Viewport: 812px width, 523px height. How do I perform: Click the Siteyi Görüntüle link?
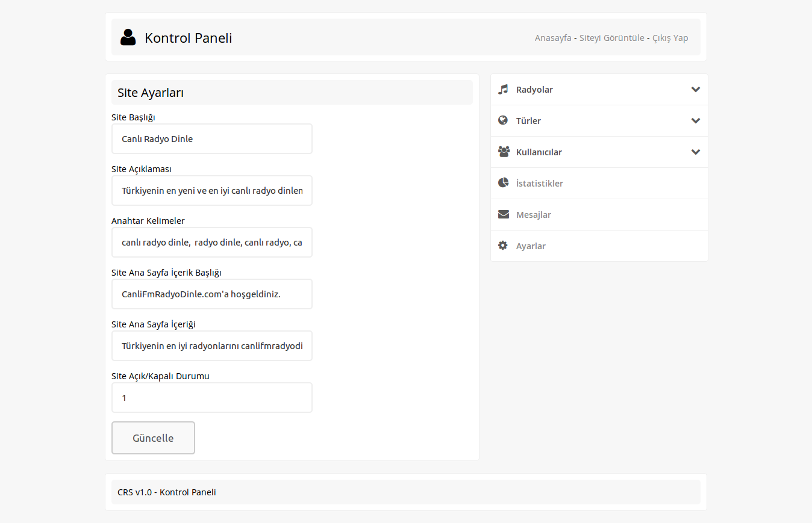pos(611,38)
